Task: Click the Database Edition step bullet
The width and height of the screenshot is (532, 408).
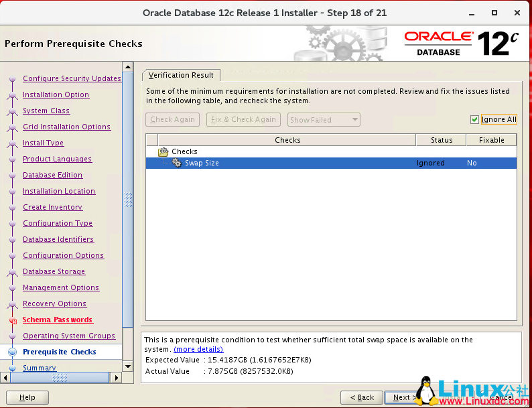Action: coord(13,176)
